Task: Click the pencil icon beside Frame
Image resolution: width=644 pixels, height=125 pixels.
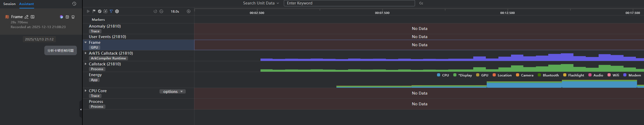Action: click(x=26, y=17)
